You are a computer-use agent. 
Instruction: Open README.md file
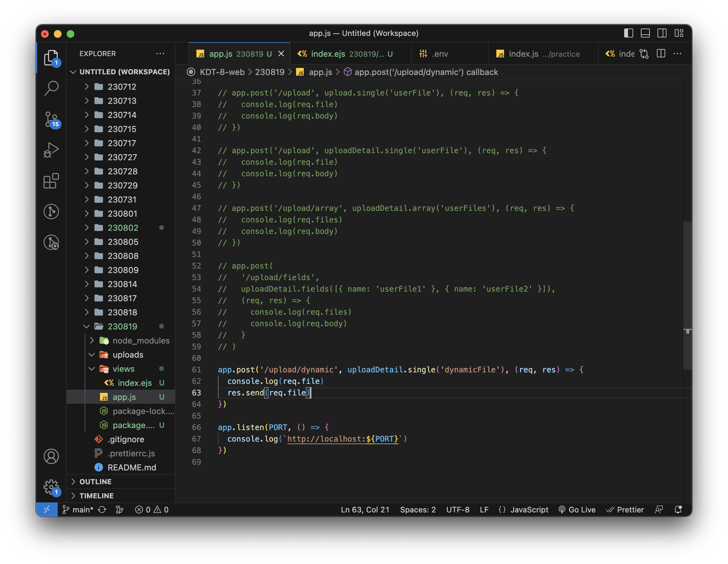121,467
